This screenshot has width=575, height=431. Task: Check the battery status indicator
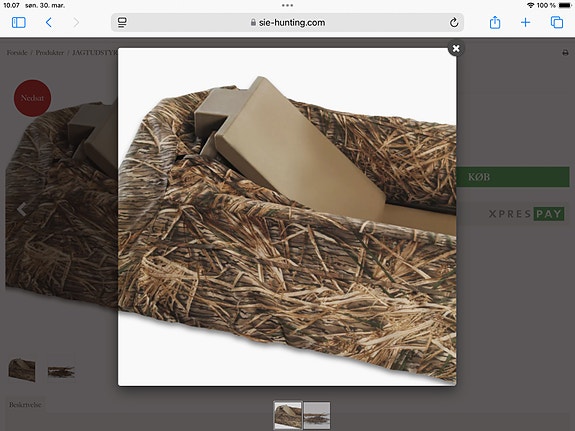(x=565, y=5)
